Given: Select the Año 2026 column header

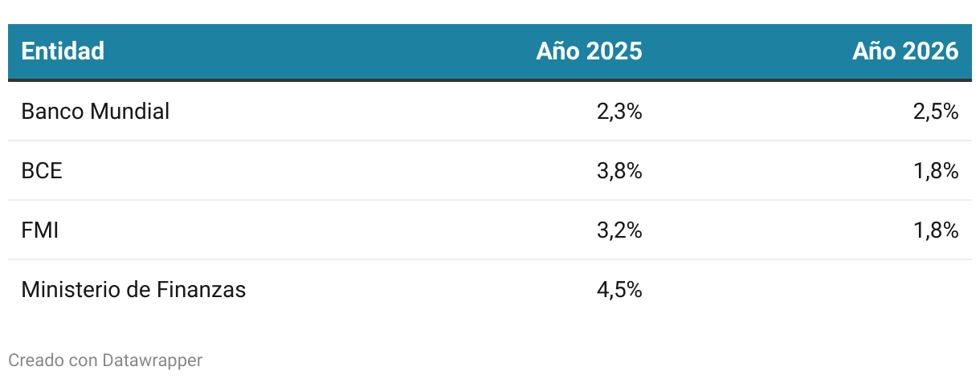Looking at the screenshot, I should coord(905,51).
